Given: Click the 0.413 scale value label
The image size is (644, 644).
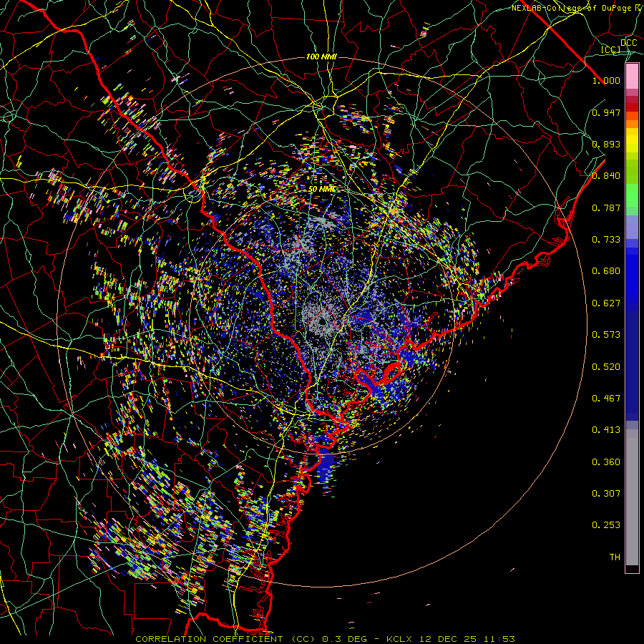Looking at the screenshot, I should [x=606, y=430].
